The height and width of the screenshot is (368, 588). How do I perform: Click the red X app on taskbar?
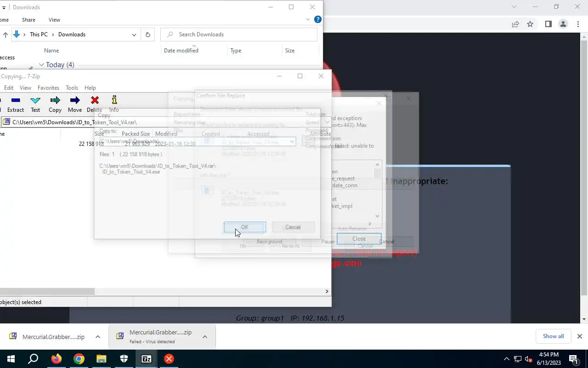[x=169, y=359]
